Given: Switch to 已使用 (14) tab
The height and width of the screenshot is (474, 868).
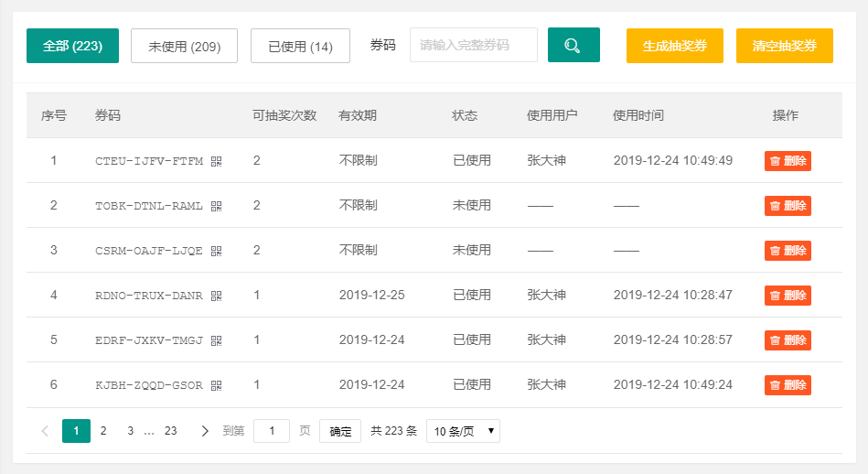Looking at the screenshot, I should point(300,46).
